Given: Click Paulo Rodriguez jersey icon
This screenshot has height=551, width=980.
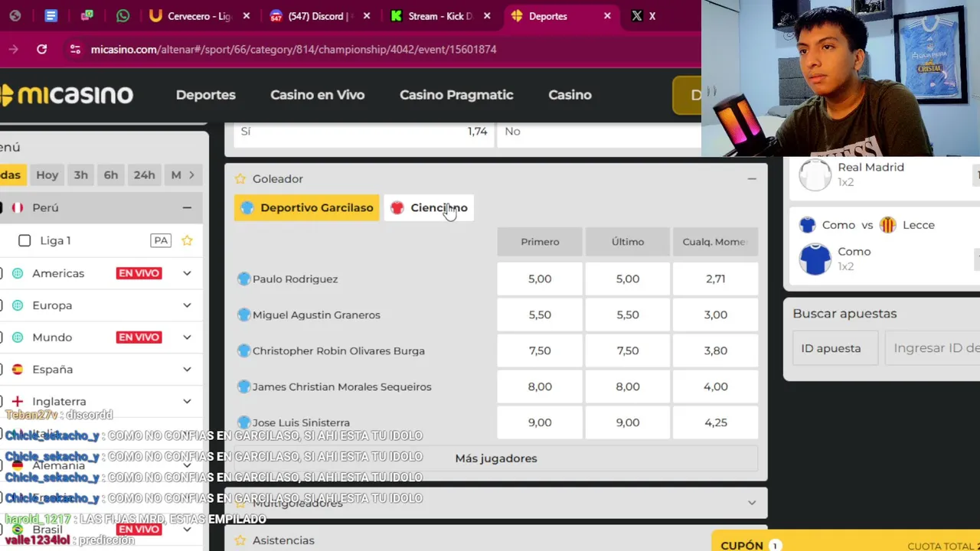Looking at the screenshot, I should point(243,279).
